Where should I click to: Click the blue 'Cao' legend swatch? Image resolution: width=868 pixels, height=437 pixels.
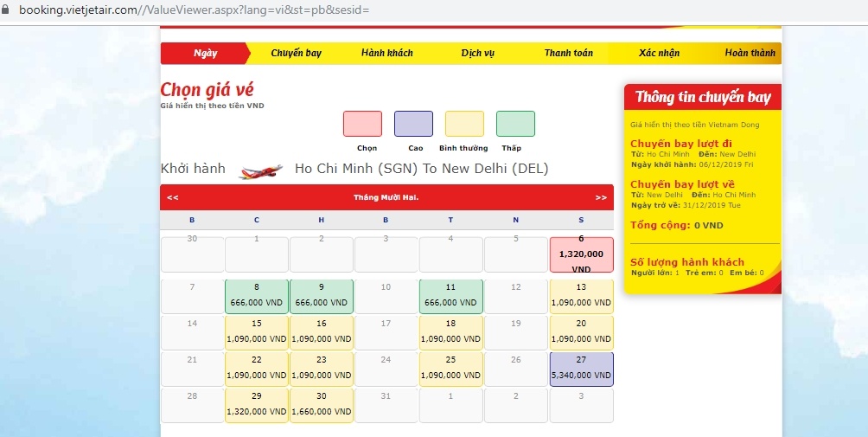(413, 124)
